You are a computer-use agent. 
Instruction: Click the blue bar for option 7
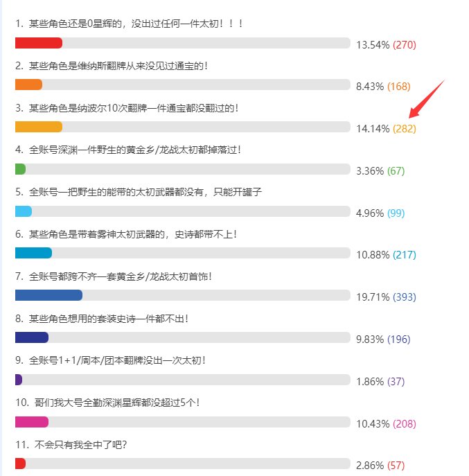49,295
